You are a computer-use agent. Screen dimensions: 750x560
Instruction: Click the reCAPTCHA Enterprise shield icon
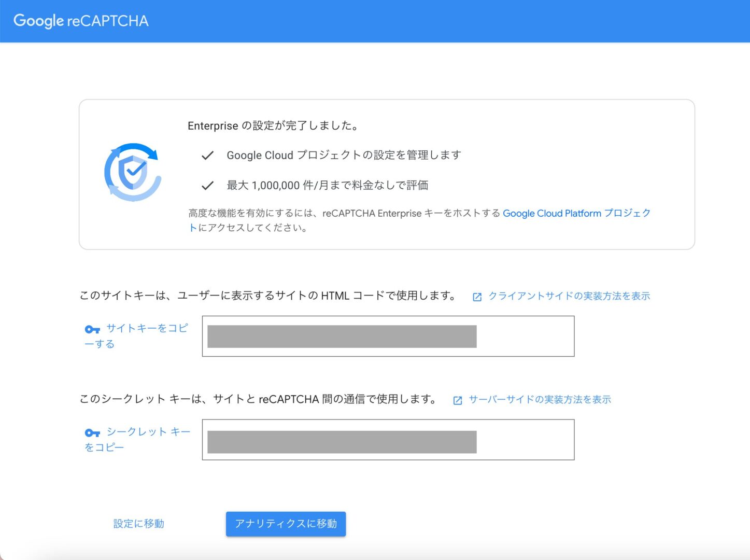pyautogui.click(x=133, y=172)
